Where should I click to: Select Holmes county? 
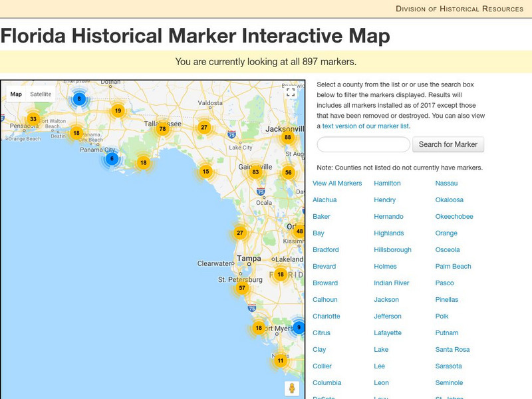(x=385, y=267)
